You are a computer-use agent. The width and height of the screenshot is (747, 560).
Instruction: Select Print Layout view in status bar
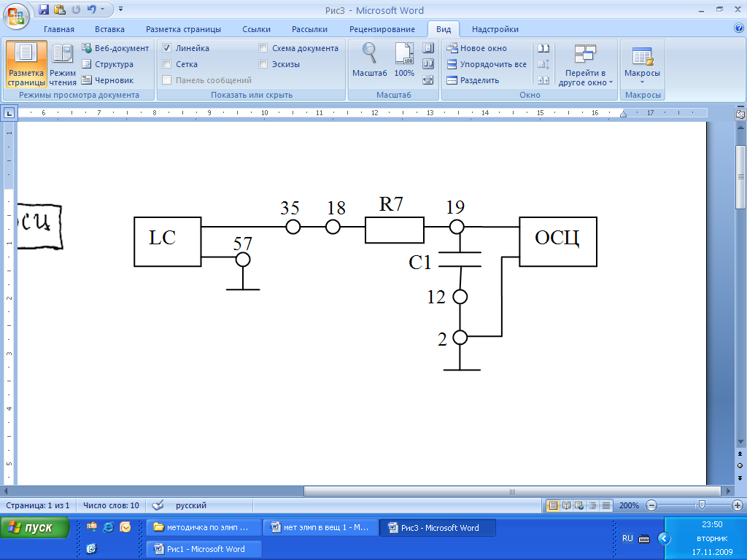[553, 506]
